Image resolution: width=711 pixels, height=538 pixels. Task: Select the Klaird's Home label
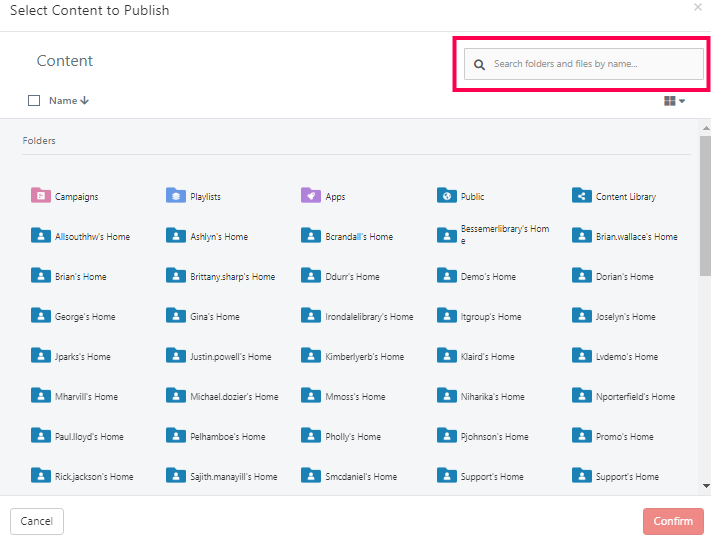click(487, 357)
